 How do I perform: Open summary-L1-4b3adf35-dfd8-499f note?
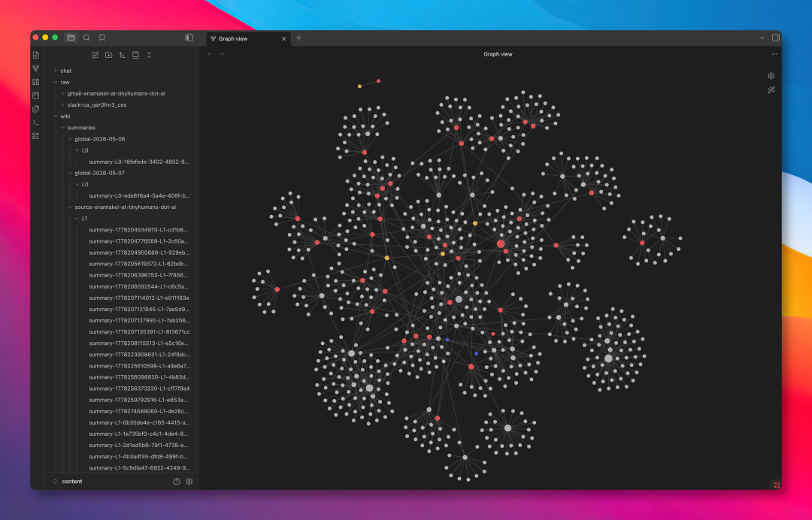(x=139, y=456)
